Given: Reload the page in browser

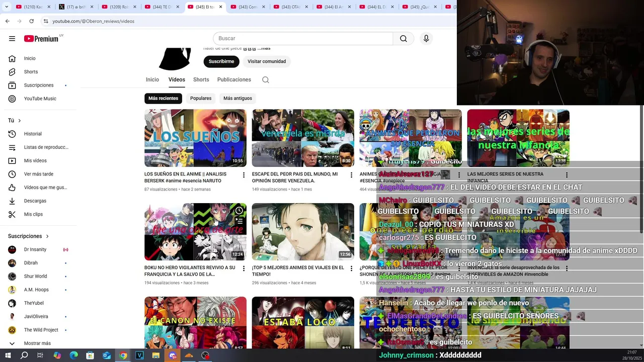Looking at the screenshot, I should pos(31,21).
